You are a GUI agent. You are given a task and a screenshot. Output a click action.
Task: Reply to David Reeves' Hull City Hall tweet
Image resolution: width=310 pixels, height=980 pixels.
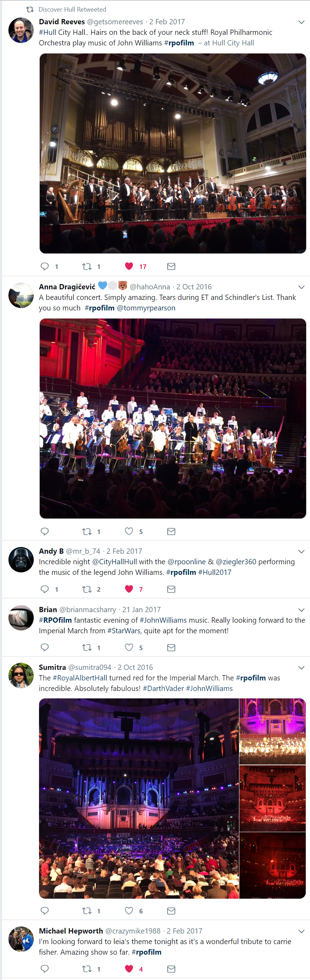pos(44,266)
